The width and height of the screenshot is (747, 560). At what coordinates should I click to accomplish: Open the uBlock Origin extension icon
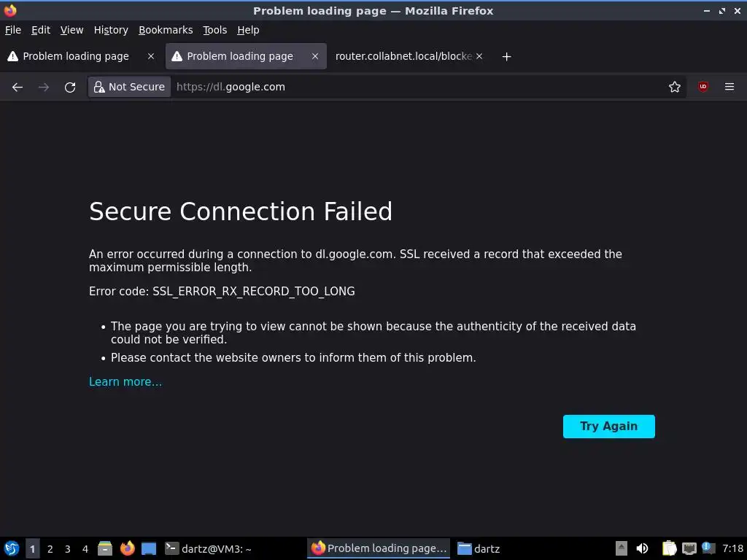click(703, 87)
